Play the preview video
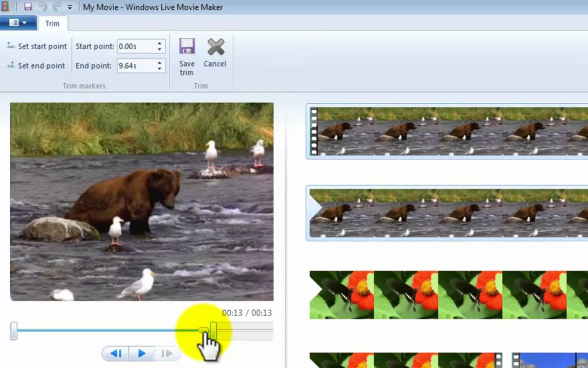The image size is (588, 368). tap(141, 353)
